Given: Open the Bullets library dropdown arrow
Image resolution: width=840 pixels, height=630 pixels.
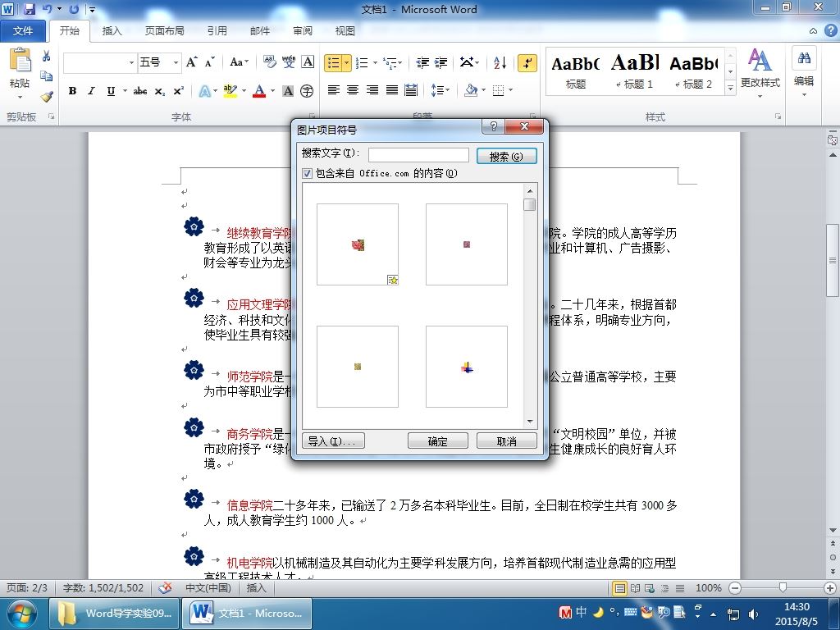Looking at the screenshot, I should point(347,62).
